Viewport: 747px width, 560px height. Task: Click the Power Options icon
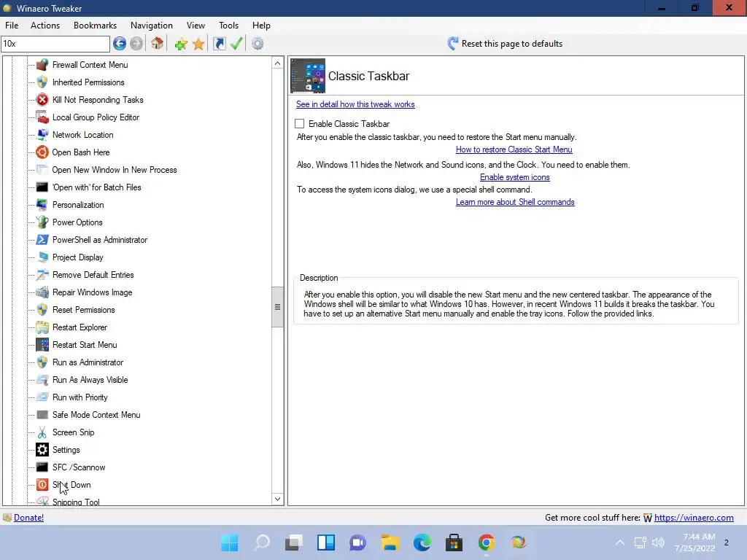point(42,222)
